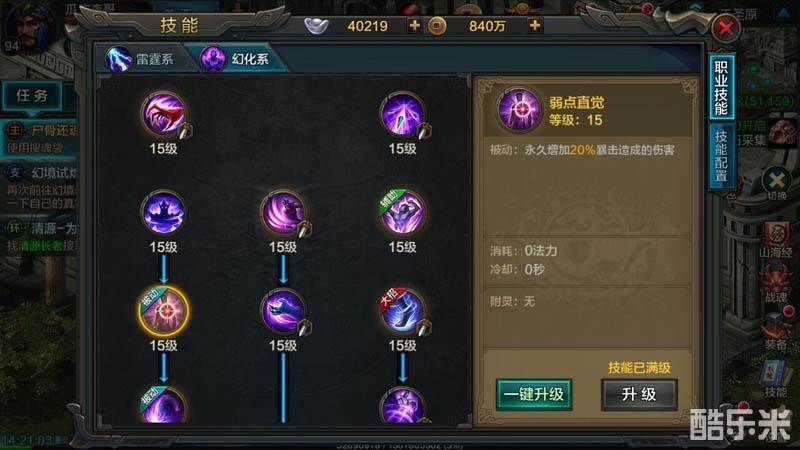Open the 技能配置 side tab

pyautogui.click(x=721, y=156)
